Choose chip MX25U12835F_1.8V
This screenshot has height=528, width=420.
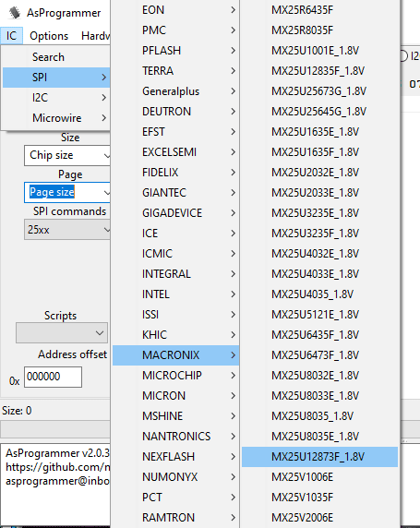pos(319,71)
